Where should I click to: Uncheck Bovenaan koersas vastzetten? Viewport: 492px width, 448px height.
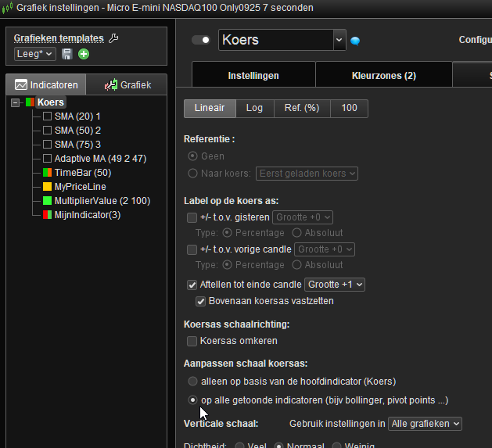pos(200,302)
